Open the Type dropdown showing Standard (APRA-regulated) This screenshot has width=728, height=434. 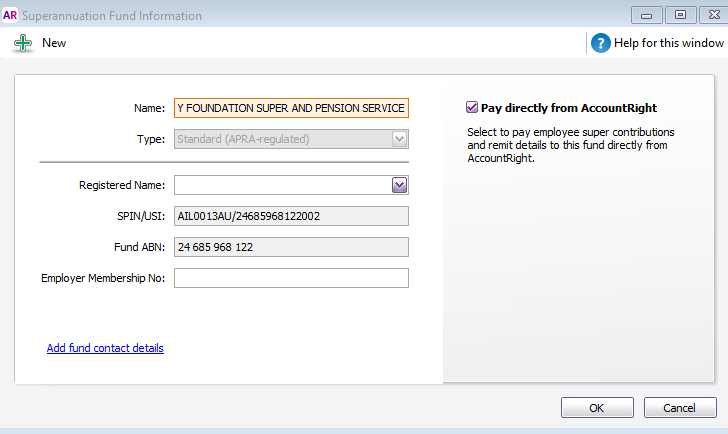291,139
